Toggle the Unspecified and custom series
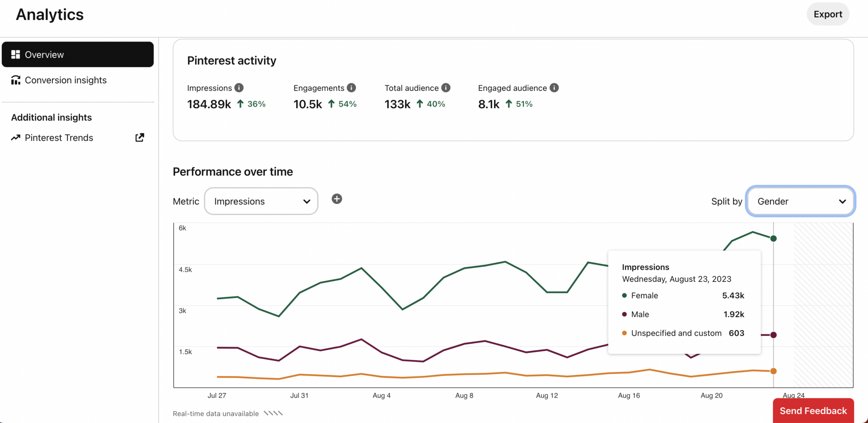 click(676, 333)
